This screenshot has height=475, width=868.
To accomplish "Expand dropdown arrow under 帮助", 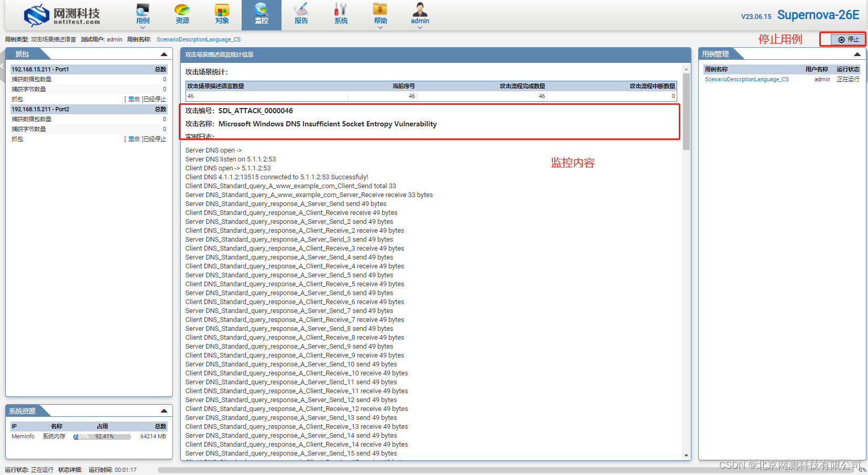I will point(381,27).
